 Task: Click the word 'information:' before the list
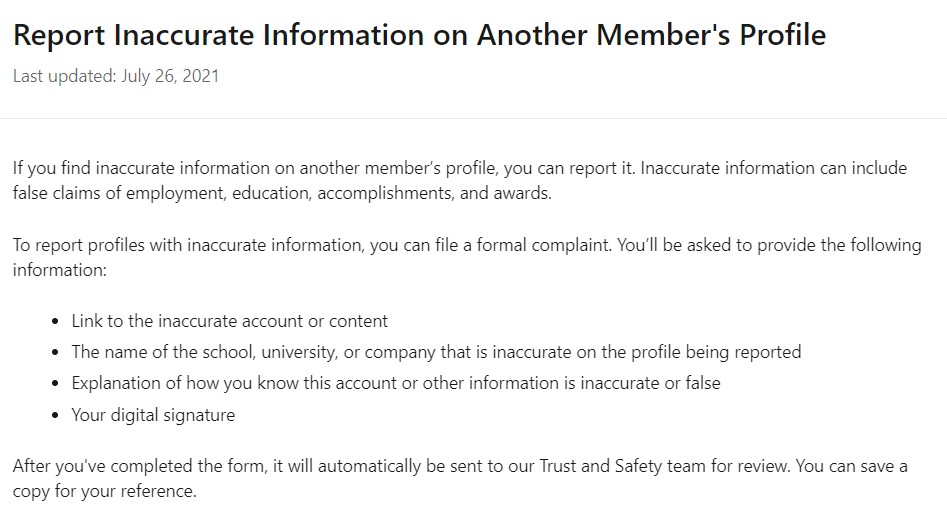60,270
